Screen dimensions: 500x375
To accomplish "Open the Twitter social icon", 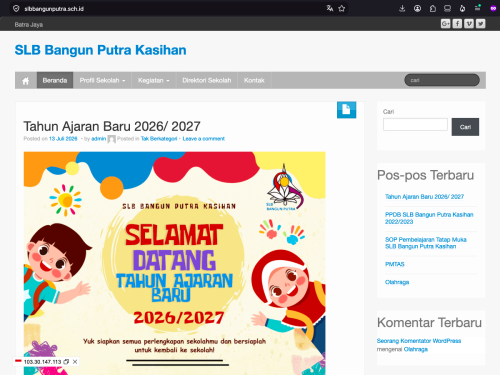I will (x=481, y=24).
